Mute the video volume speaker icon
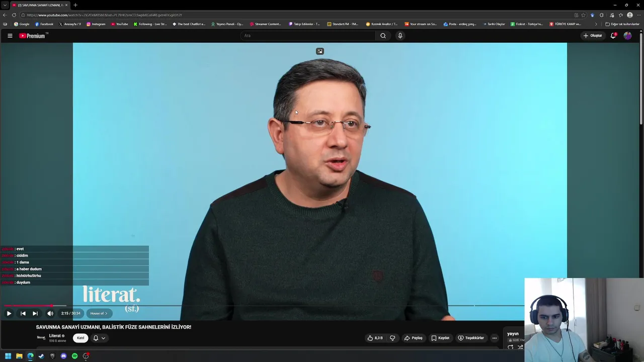Viewport: 644px width, 362px height. coord(50,313)
